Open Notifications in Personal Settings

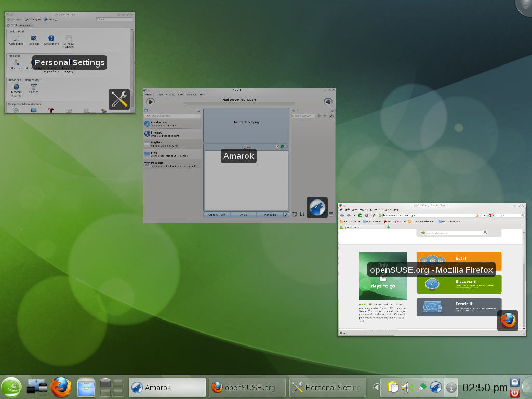(51, 38)
